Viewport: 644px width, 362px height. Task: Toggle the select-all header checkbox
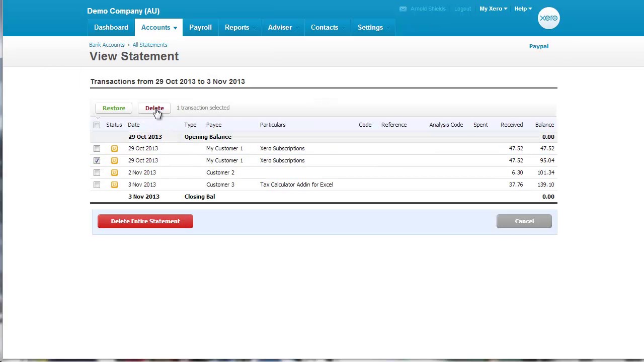coord(97,125)
